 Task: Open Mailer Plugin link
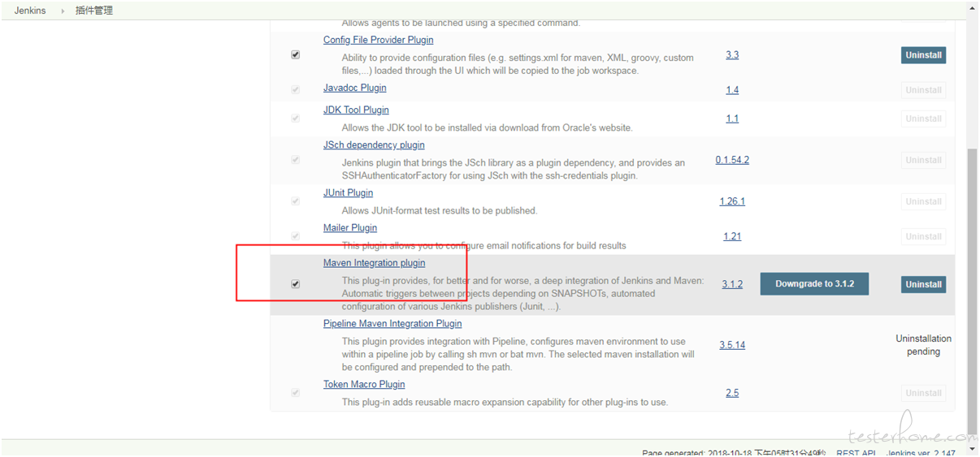click(350, 227)
